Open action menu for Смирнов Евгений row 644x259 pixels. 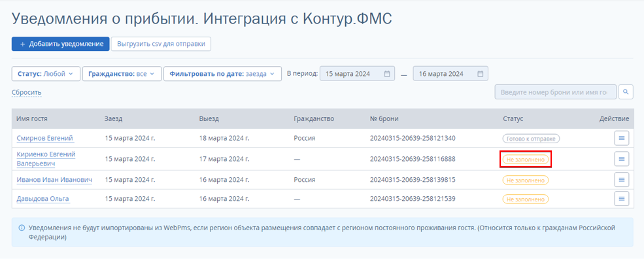click(x=621, y=138)
